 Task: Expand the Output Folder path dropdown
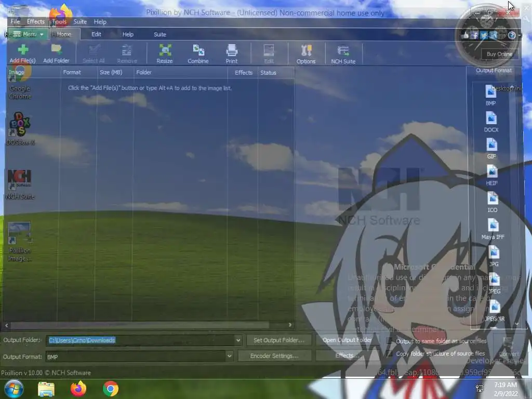click(x=238, y=340)
